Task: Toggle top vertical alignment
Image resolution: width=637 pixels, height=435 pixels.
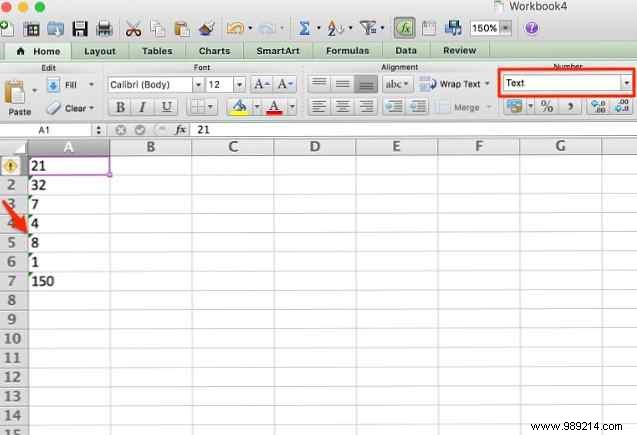Action: (319, 84)
